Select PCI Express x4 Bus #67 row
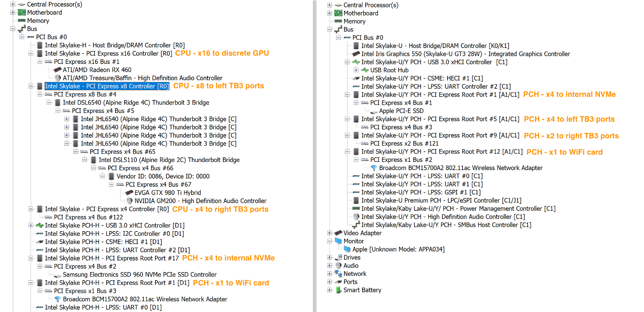The image size is (644, 312). pyautogui.click(x=159, y=184)
